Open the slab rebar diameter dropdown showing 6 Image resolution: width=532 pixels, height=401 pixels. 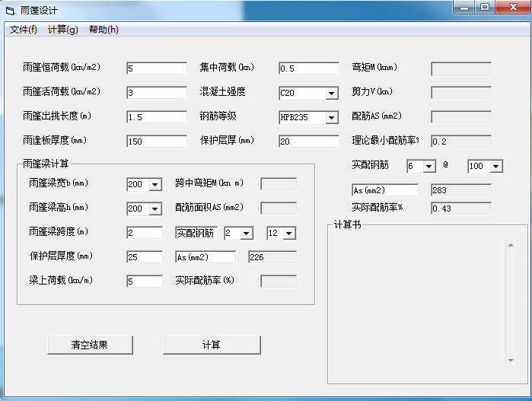click(429, 166)
